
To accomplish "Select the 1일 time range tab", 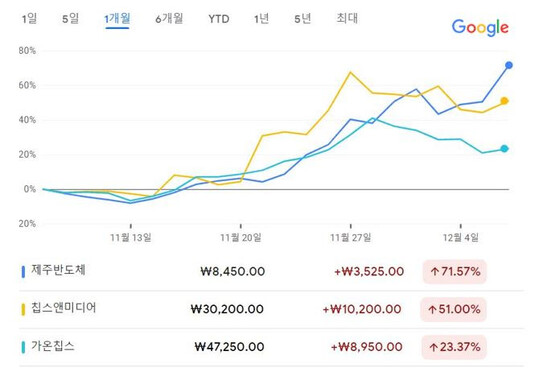I will (29, 19).
